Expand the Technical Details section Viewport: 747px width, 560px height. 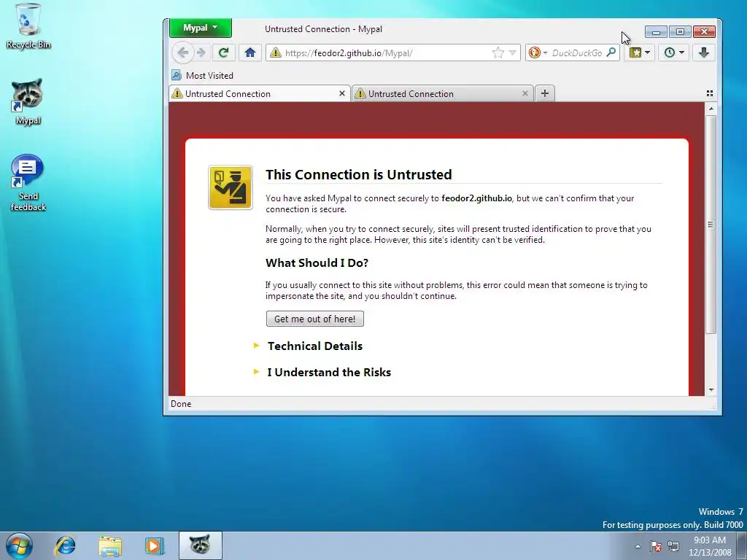coord(315,346)
